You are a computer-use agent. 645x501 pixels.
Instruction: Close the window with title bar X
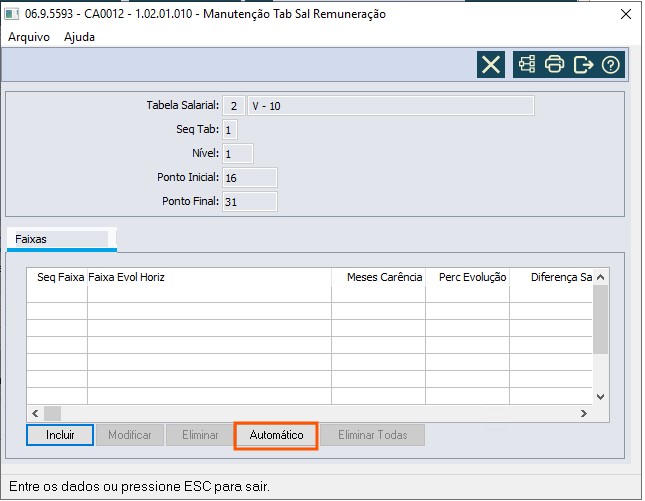click(x=626, y=14)
